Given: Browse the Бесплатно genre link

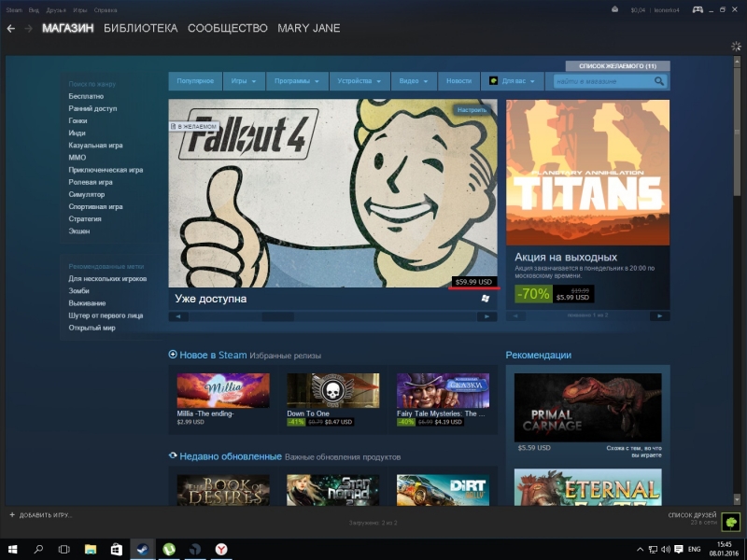Looking at the screenshot, I should tap(86, 96).
